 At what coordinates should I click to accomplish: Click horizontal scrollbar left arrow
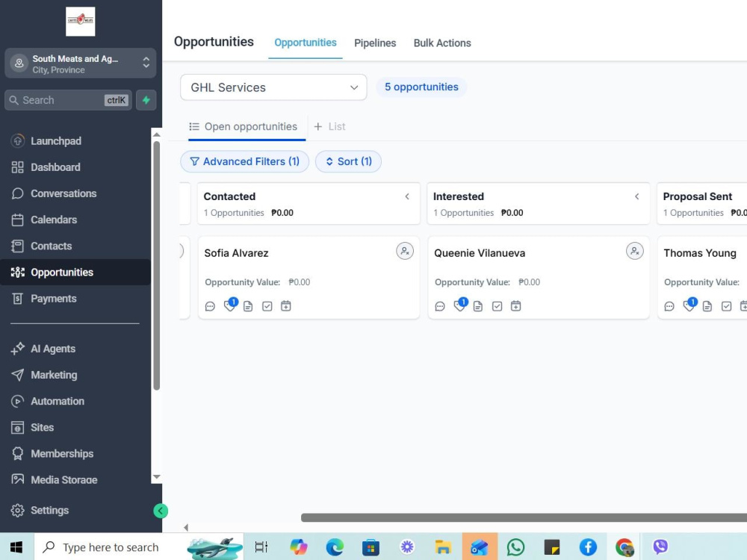pos(186,527)
